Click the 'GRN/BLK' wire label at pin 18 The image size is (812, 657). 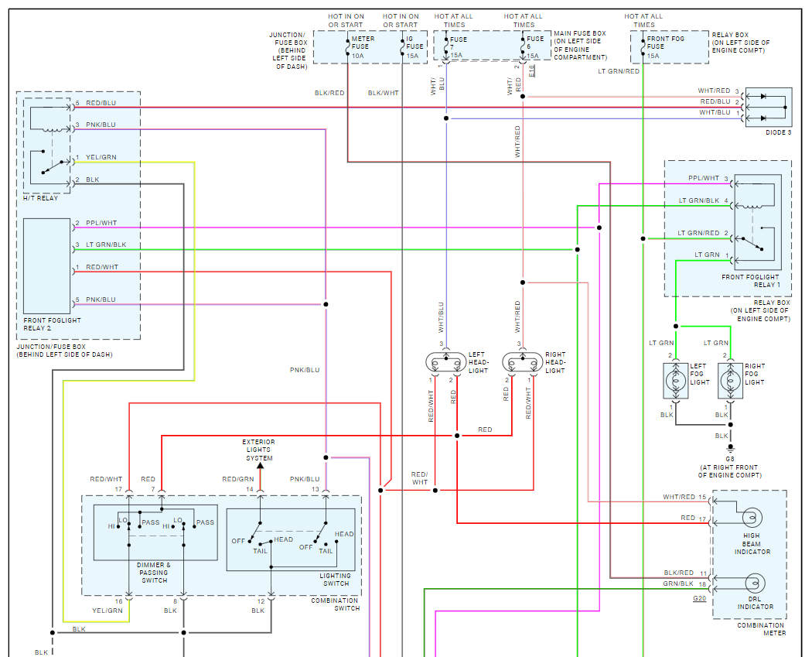point(678,583)
